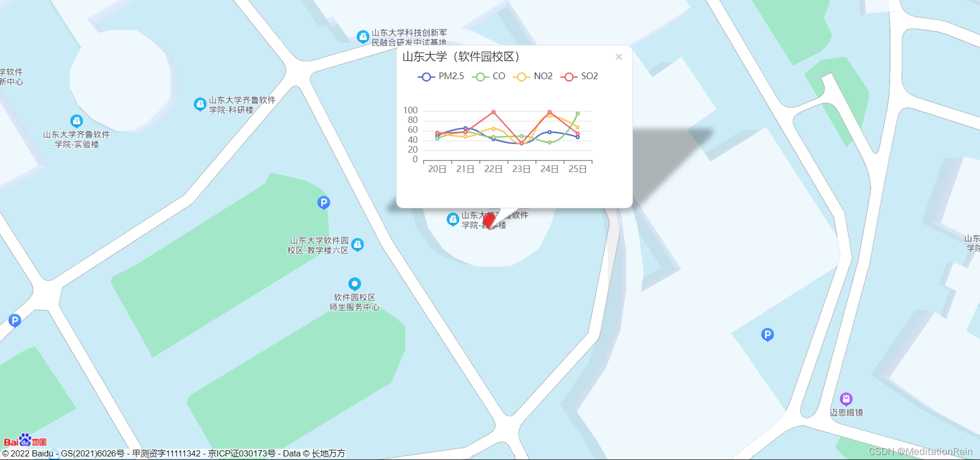Click the 科技创新军民融合 building POI icon
The height and width of the screenshot is (460, 980).
pyautogui.click(x=363, y=37)
